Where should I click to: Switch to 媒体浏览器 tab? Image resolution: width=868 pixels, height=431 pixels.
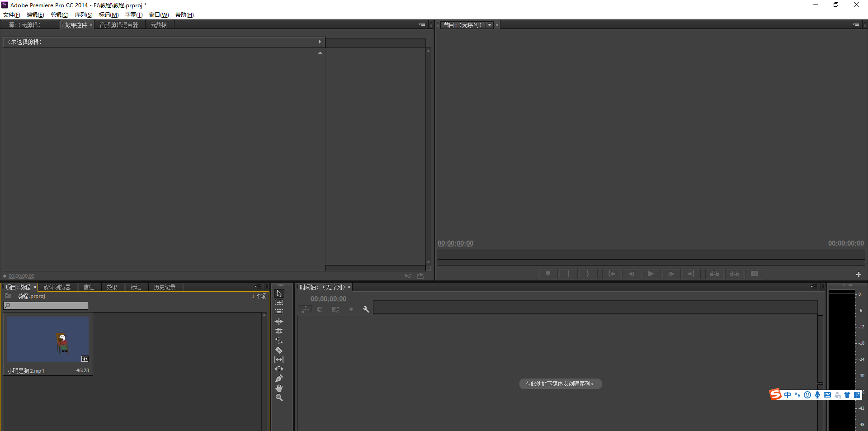click(x=57, y=287)
